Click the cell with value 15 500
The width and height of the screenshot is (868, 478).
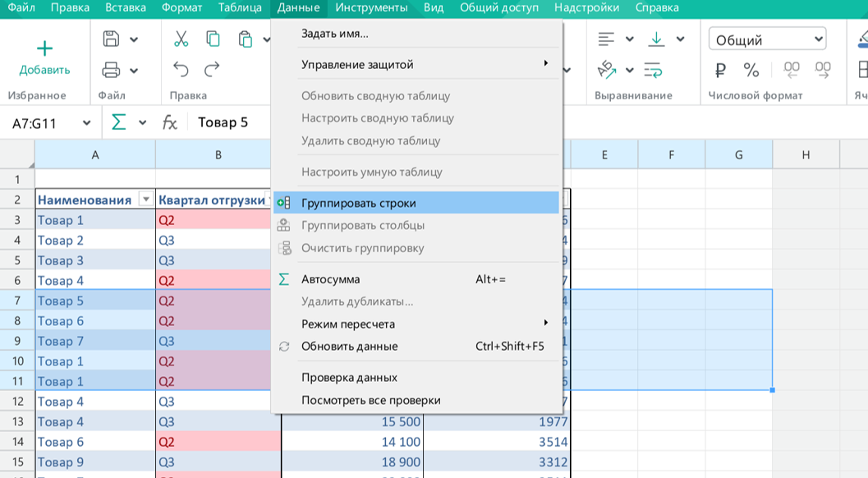(x=352, y=421)
